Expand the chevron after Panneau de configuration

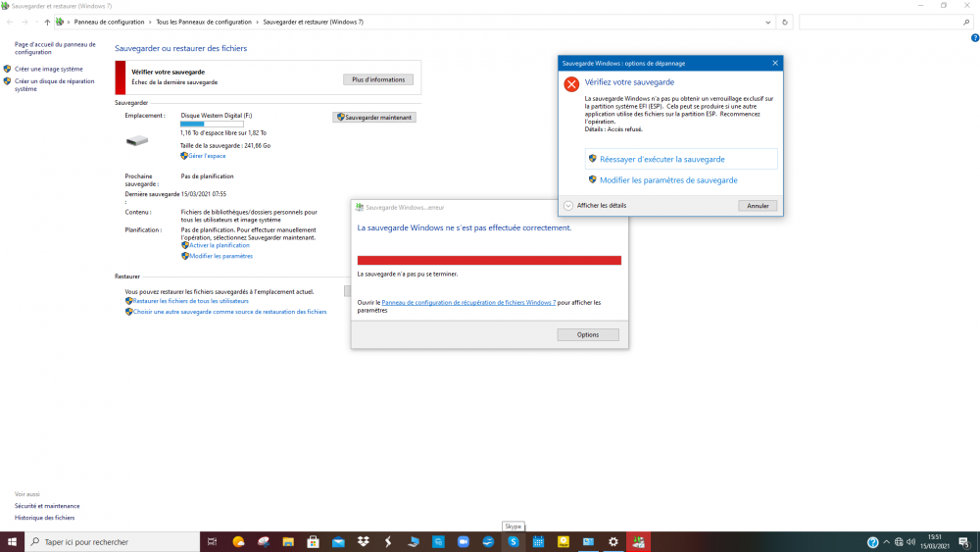150,22
